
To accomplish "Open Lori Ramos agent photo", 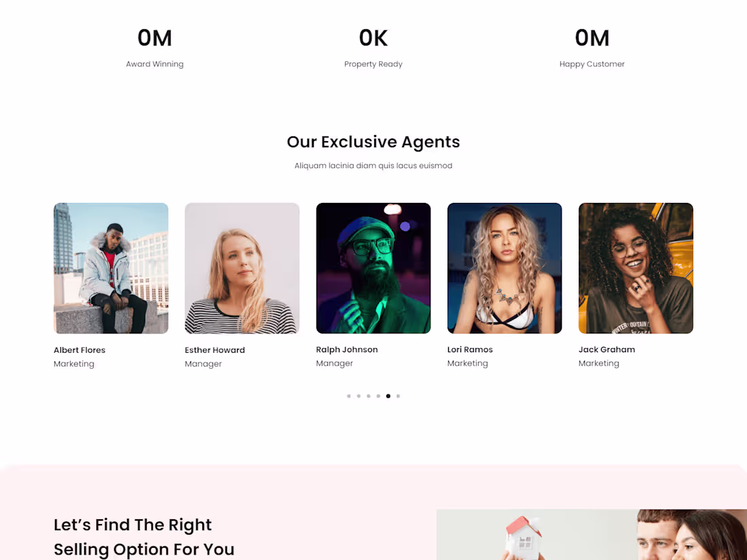I will coord(505,268).
